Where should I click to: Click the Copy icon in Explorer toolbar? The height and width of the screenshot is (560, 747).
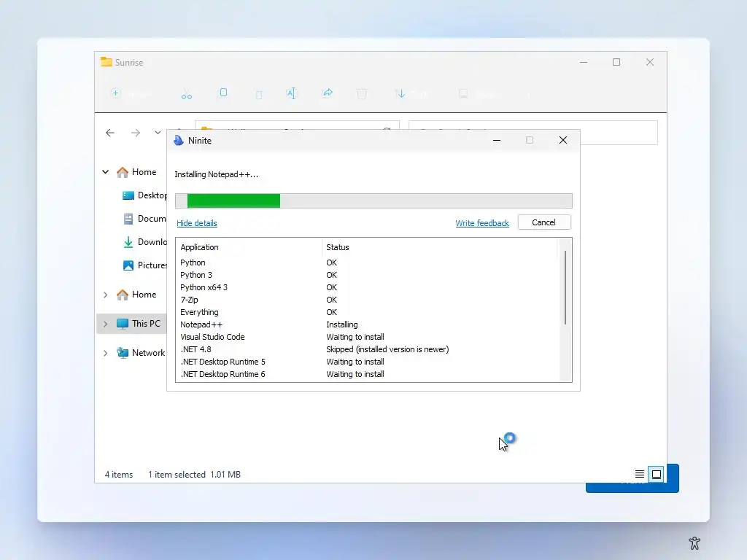tap(222, 93)
